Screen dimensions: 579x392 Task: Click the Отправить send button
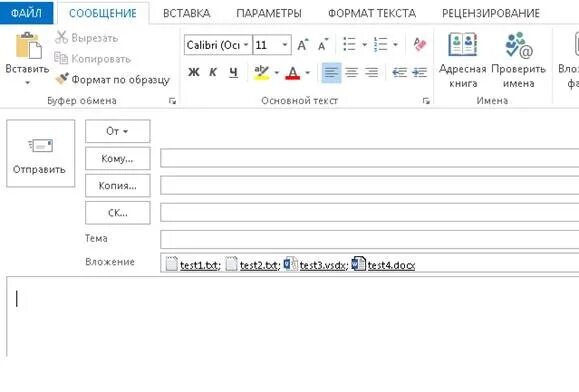point(40,153)
